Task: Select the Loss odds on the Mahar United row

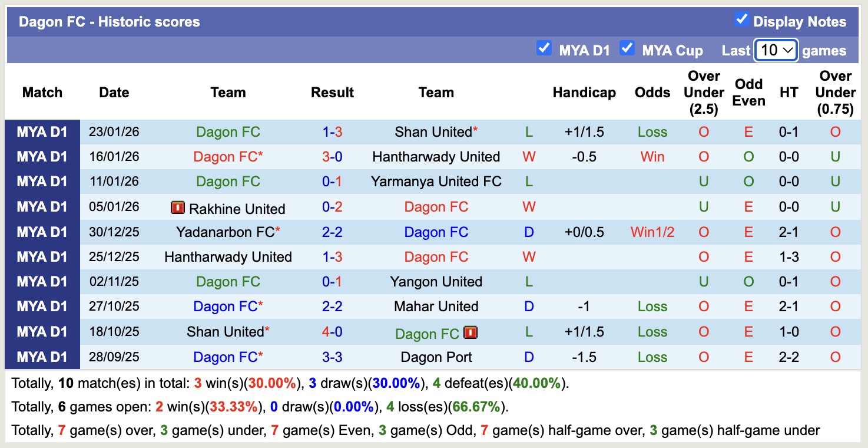Action: 652,306
